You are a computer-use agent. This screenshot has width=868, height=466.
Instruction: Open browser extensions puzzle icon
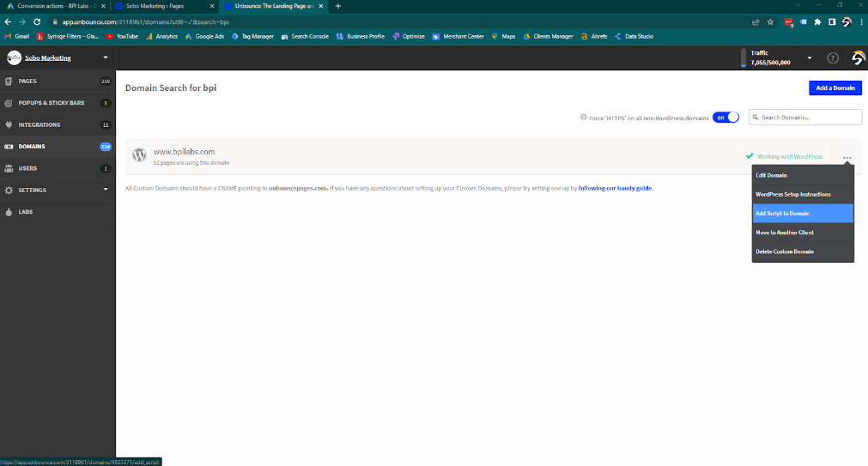[817, 22]
